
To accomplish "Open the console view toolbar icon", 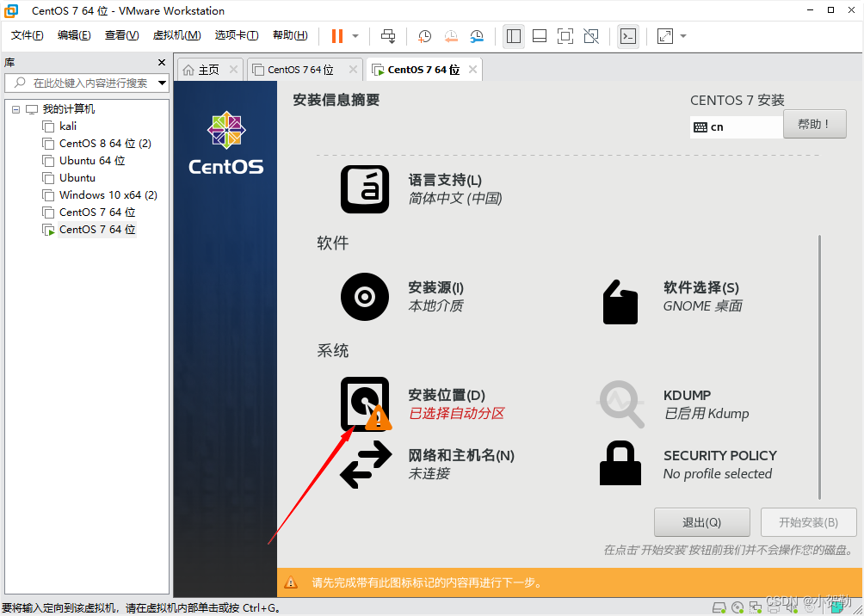I will [x=628, y=36].
